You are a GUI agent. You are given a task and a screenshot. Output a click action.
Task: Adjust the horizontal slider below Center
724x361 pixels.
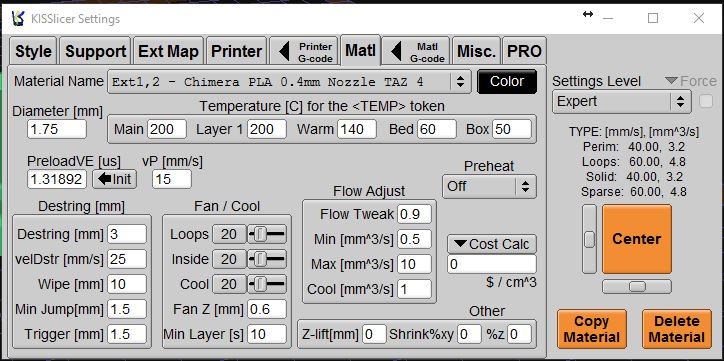point(637,287)
